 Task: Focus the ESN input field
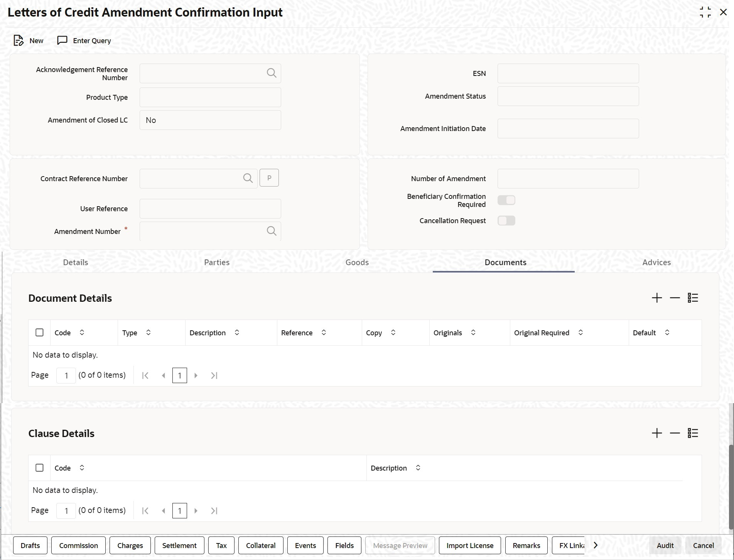(x=568, y=73)
